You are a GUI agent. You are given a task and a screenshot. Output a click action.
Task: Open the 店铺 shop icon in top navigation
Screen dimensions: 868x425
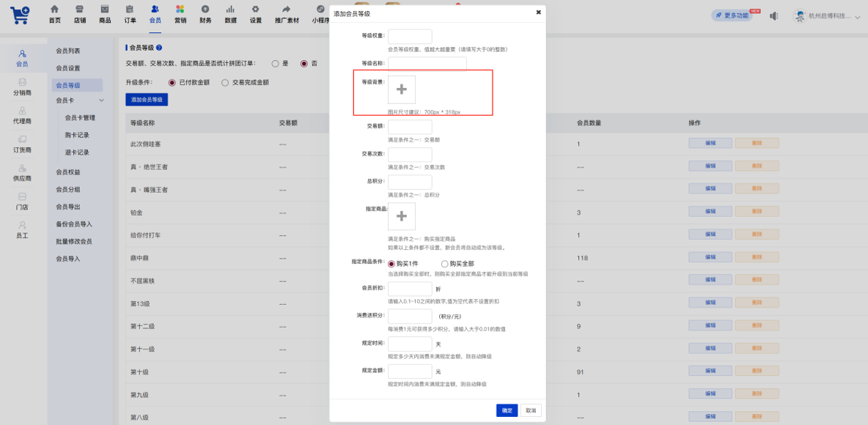click(x=79, y=10)
